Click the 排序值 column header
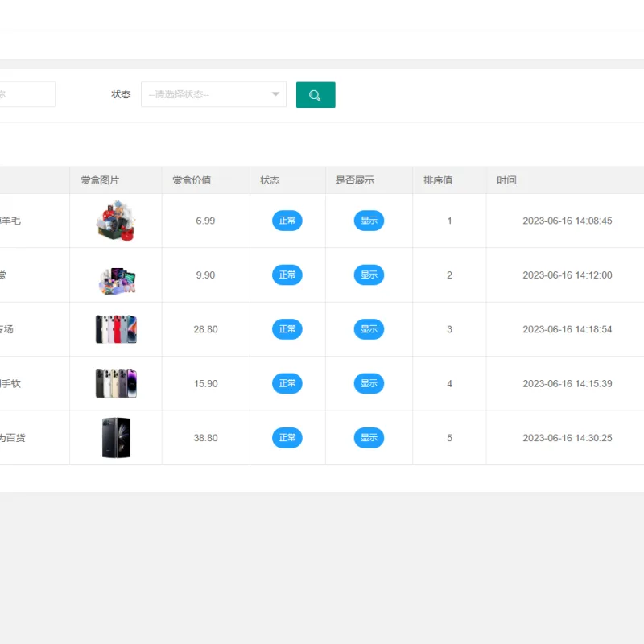Screen dimensions: 644x644 tap(438, 180)
